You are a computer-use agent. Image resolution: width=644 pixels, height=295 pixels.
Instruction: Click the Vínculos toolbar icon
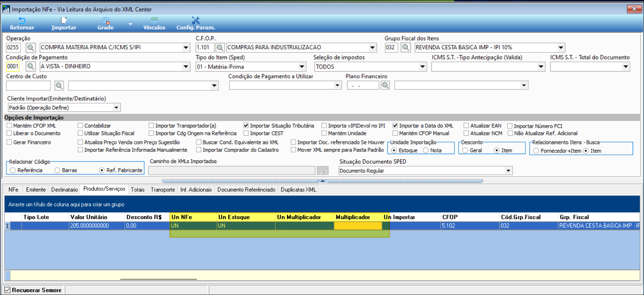click(154, 21)
